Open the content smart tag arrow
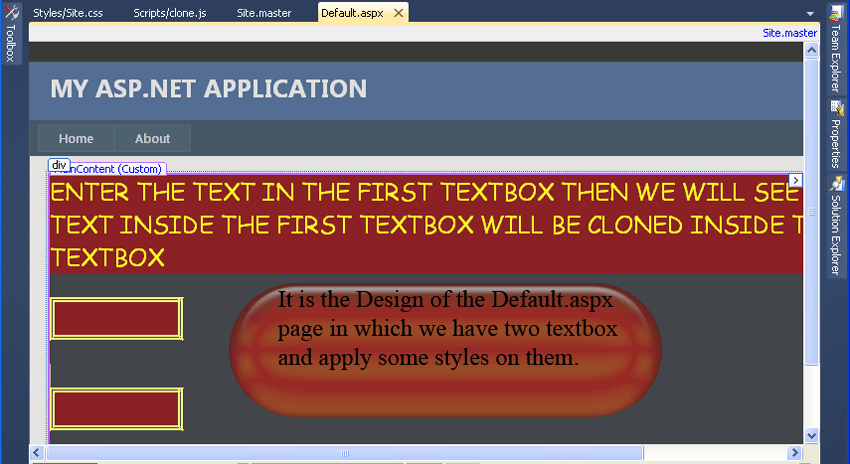 tap(795, 181)
